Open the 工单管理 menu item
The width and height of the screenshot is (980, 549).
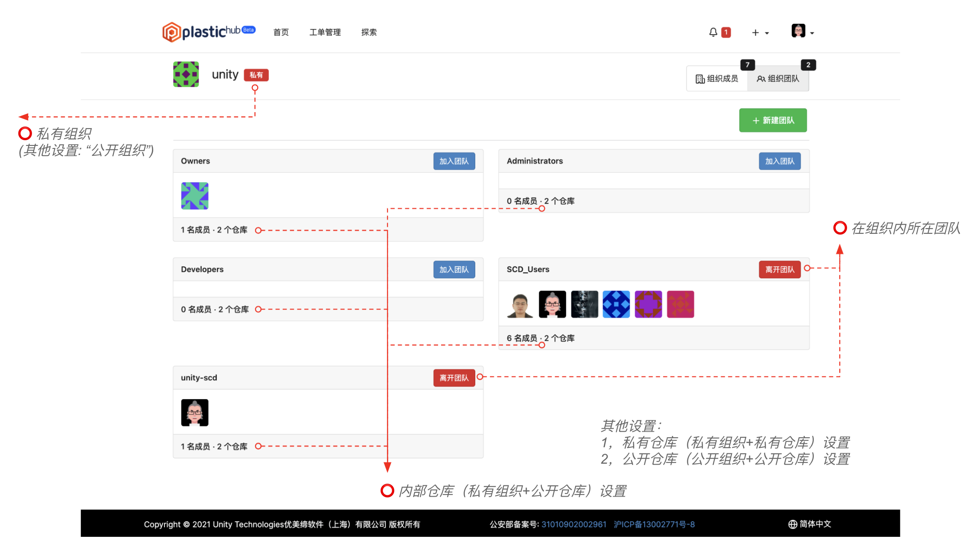click(325, 32)
